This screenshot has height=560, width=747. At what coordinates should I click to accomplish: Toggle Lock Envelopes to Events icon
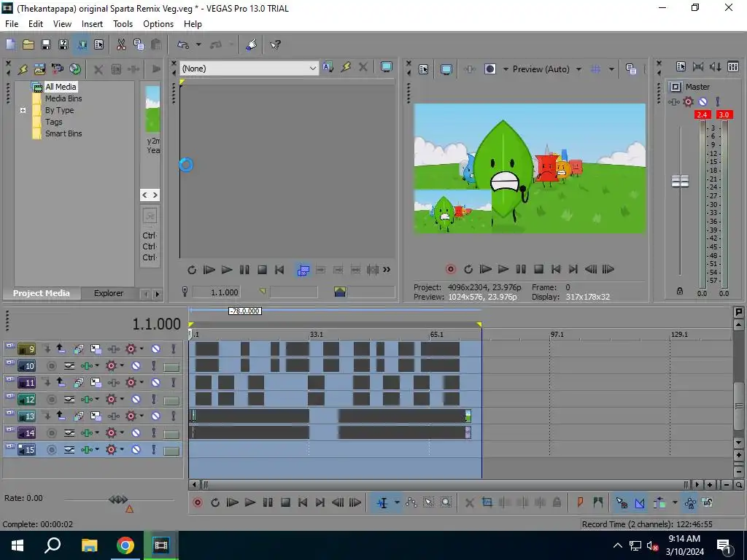point(690,502)
